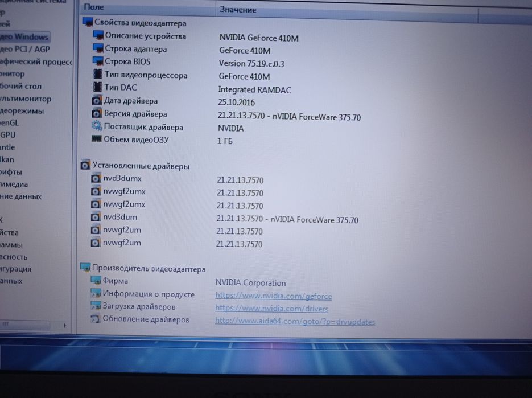Open the nvidia.com/drivers download link
This screenshot has height=398, width=532.
[x=271, y=309]
